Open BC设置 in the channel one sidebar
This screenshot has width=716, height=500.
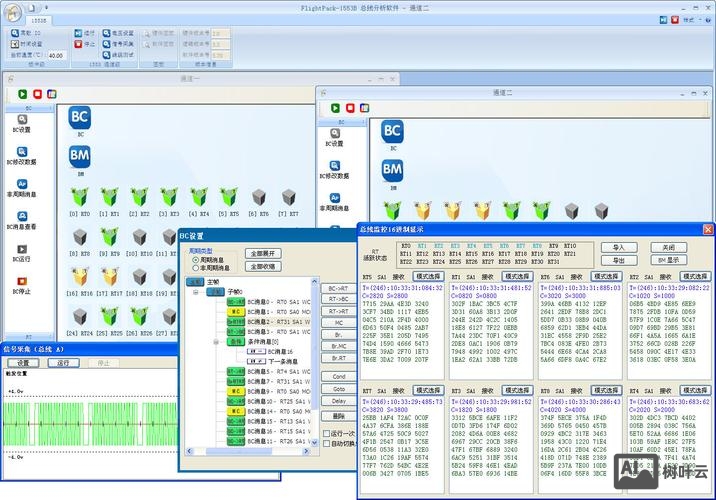21,124
